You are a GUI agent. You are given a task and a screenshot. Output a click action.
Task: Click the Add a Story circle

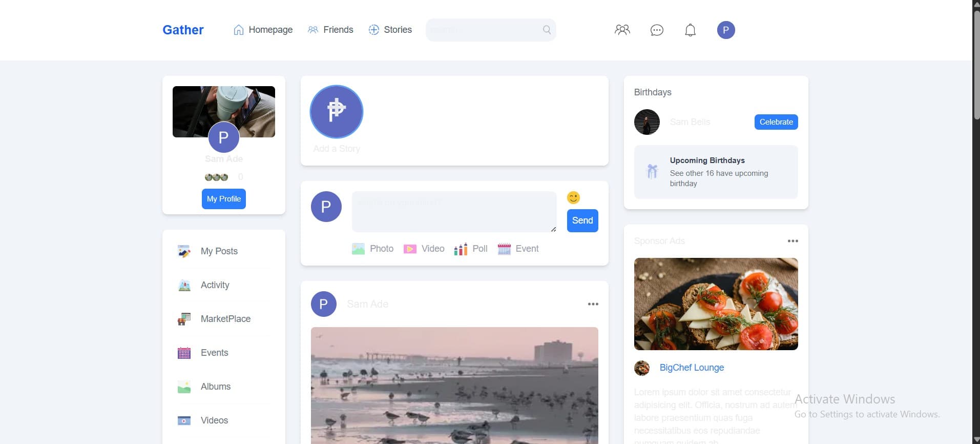click(x=337, y=112)
